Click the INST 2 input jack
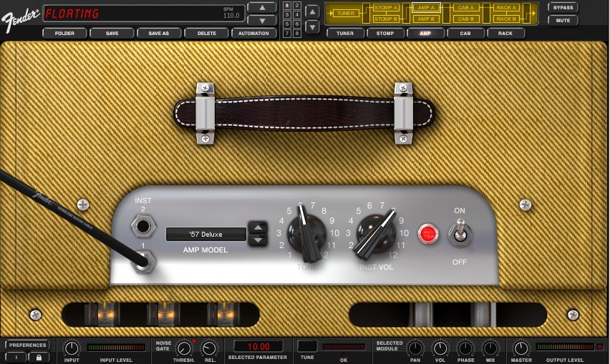Screen dimensions: 610x364 tap(143, 226)
